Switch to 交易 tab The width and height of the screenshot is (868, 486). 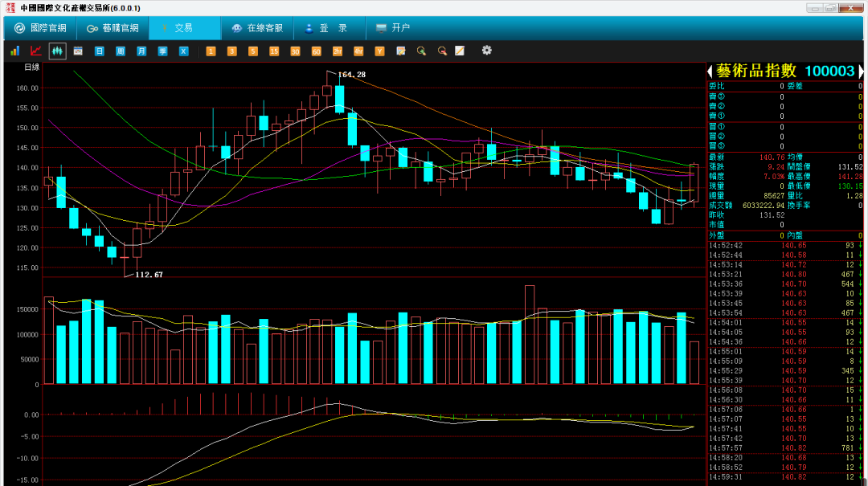(184, 27)
